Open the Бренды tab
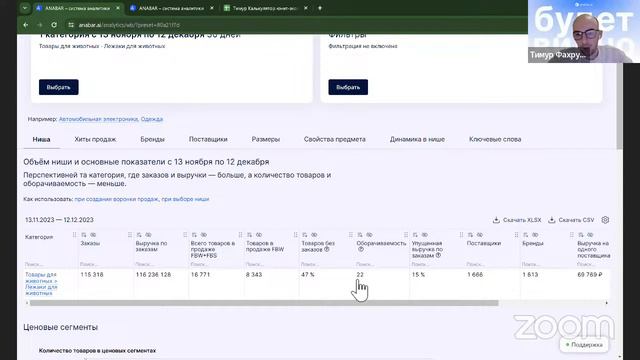640x360 pixels. pyautogui.click(x=152, y=139)
